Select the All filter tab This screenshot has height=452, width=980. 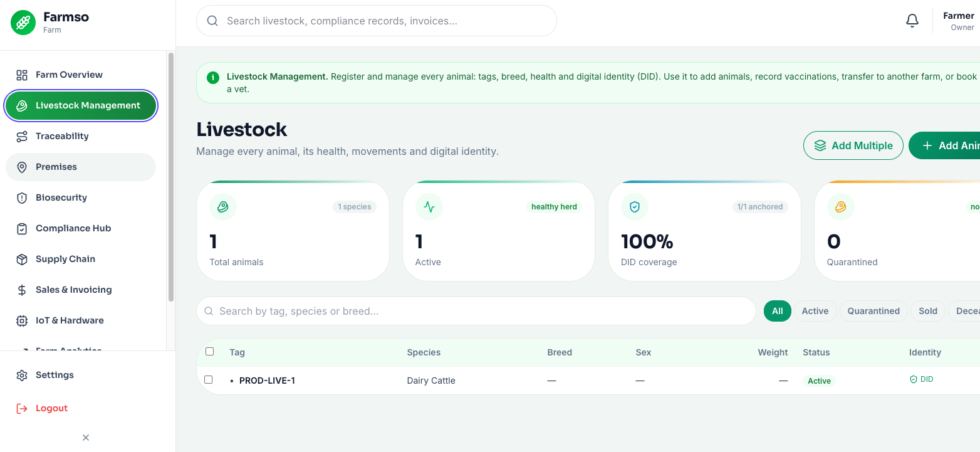tap(778, 312)
